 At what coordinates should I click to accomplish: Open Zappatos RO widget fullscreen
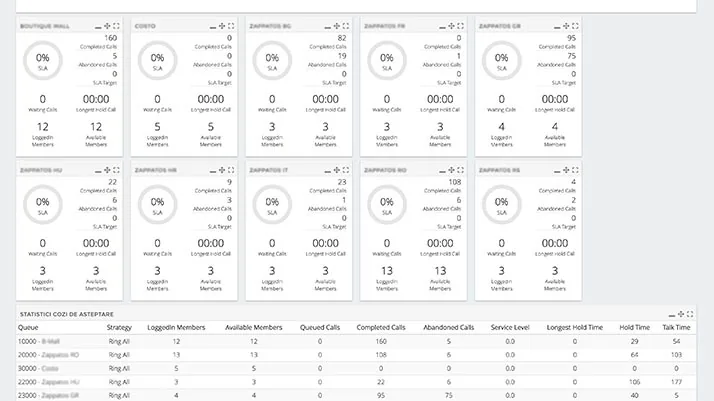(x=461, y=170)
